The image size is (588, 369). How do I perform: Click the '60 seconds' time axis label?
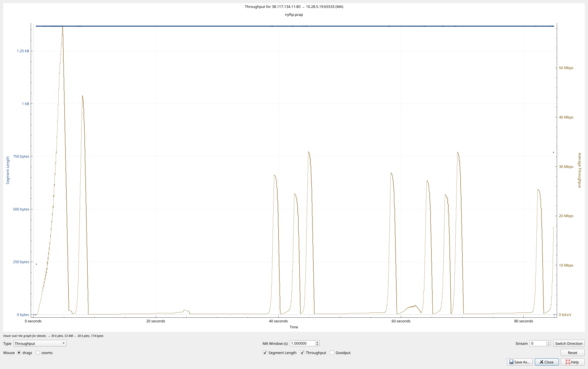click(401, 321)
